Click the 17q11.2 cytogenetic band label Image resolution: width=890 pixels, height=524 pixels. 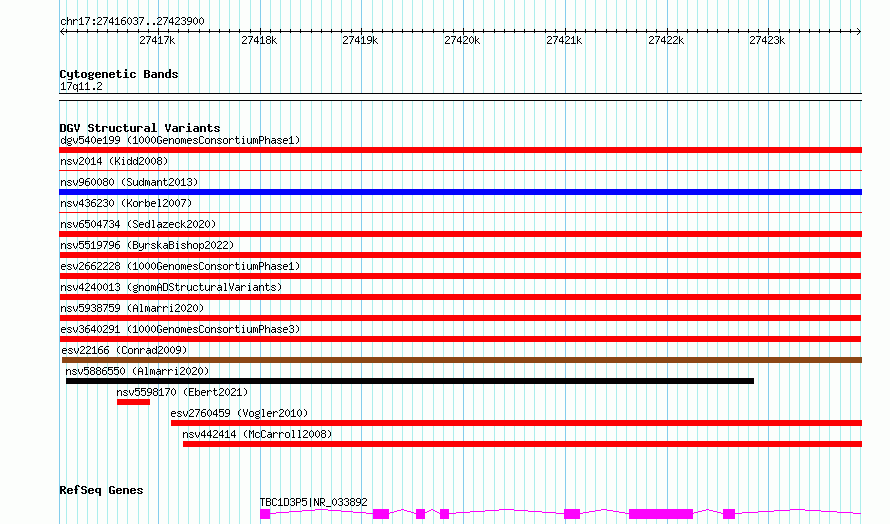[81, 86]
